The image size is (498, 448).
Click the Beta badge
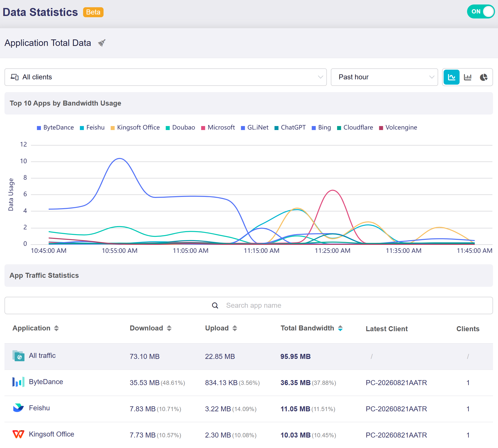93,12
